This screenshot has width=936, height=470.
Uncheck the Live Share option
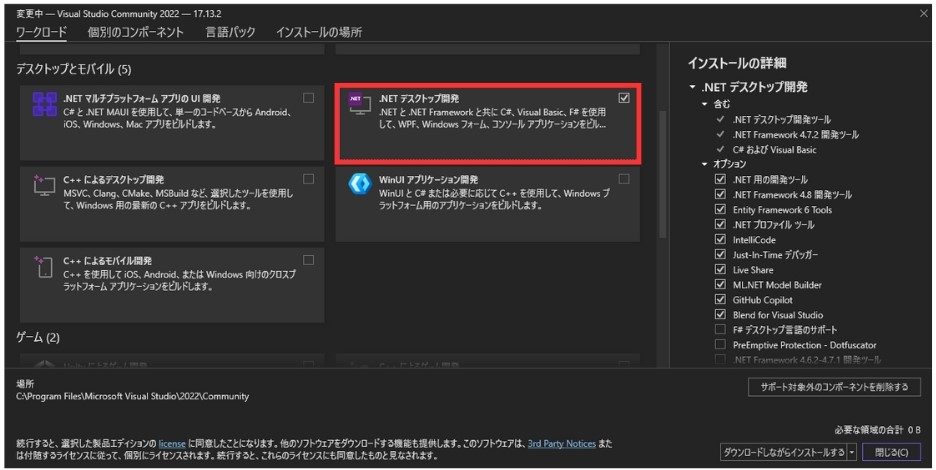point(721,269)
